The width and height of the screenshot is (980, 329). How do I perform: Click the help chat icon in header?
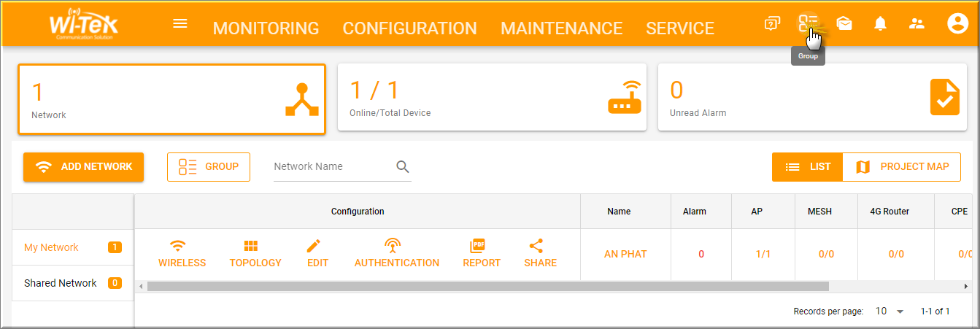pyautogui.click(x=771, y=24)
